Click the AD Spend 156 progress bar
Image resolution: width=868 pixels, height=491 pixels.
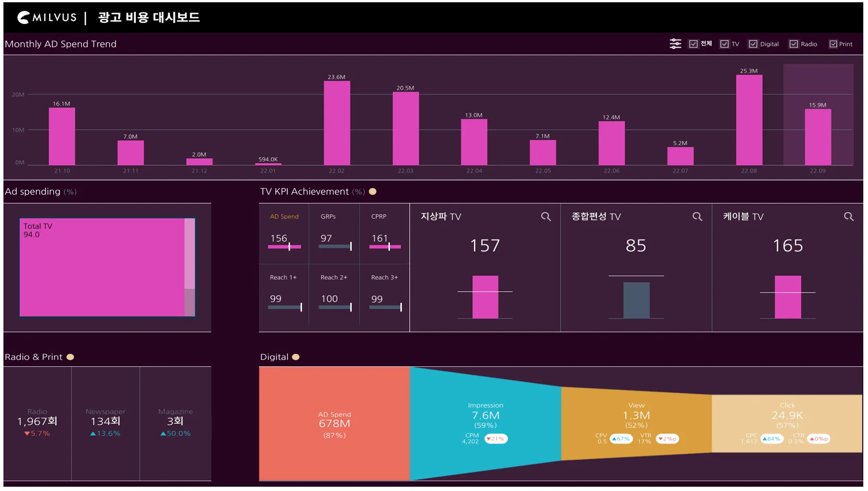pos(284,247)
